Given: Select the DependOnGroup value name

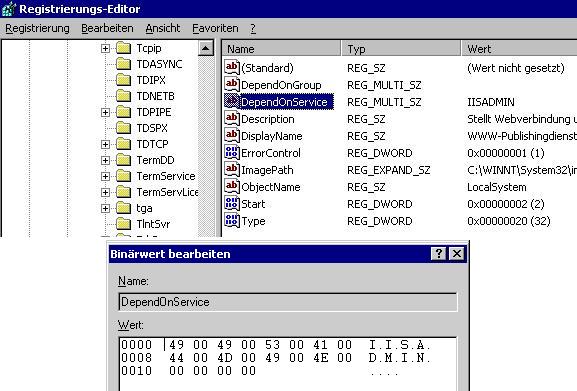Looking at the screenshot, I should [281, 85].
